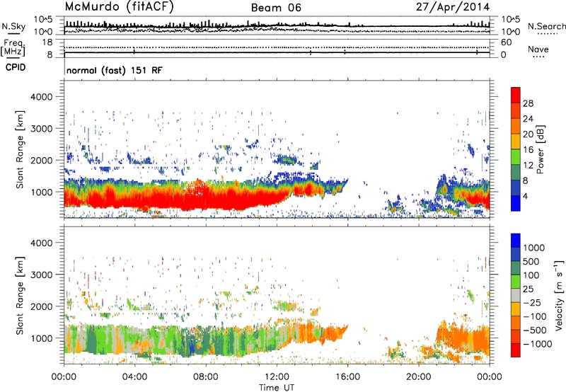The width and height of the screenshot is (566, 392).
Task: Pick the gray -25 to 25 velocity swatch
Action: (x=516, y=295)
